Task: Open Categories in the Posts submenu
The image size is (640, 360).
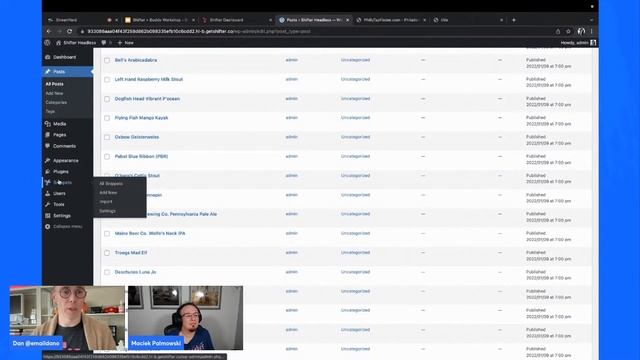Action: 56,102
